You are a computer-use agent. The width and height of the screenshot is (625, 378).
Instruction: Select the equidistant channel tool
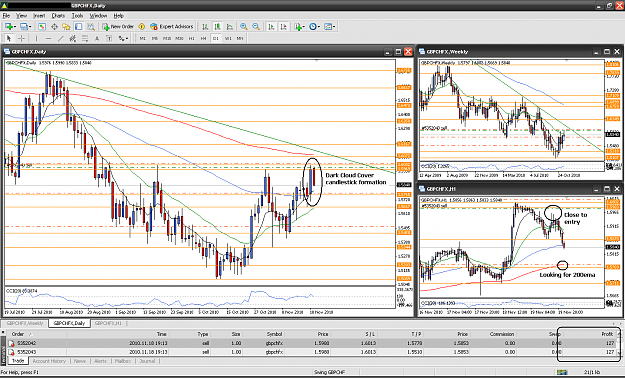[x=73, y=38]
